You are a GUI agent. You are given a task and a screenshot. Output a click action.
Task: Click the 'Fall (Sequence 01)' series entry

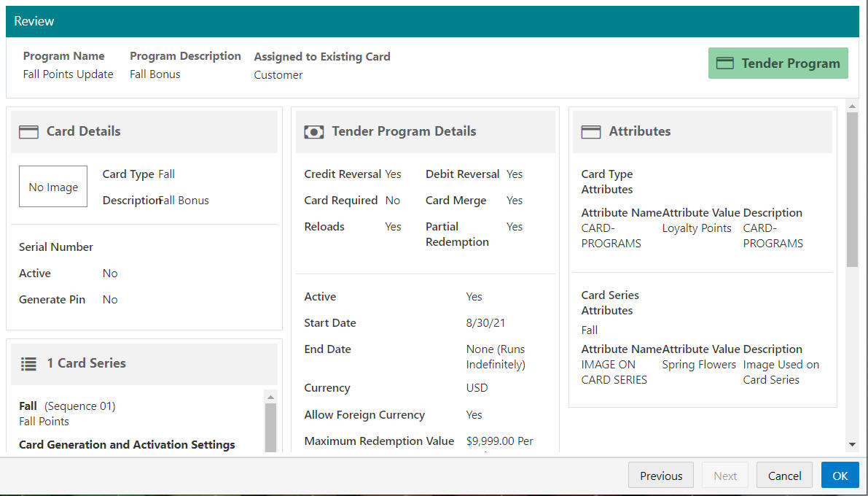pos(67,406)
